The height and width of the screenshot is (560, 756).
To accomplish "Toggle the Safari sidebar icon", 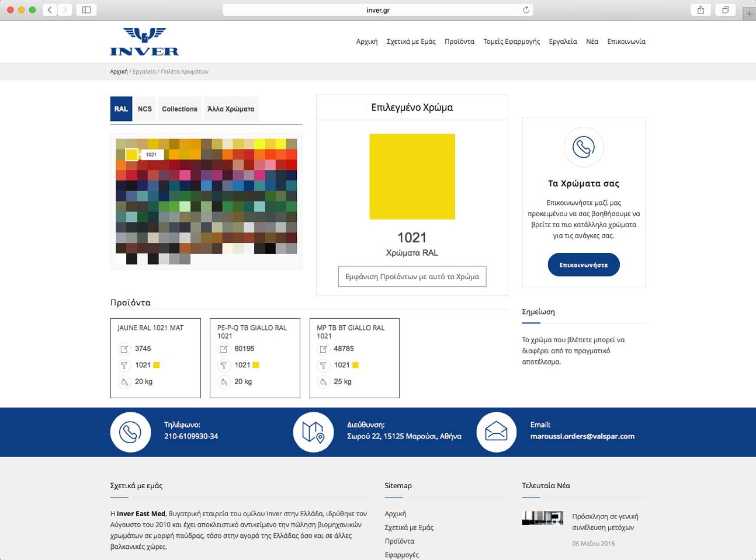I will tap(86, 10).
